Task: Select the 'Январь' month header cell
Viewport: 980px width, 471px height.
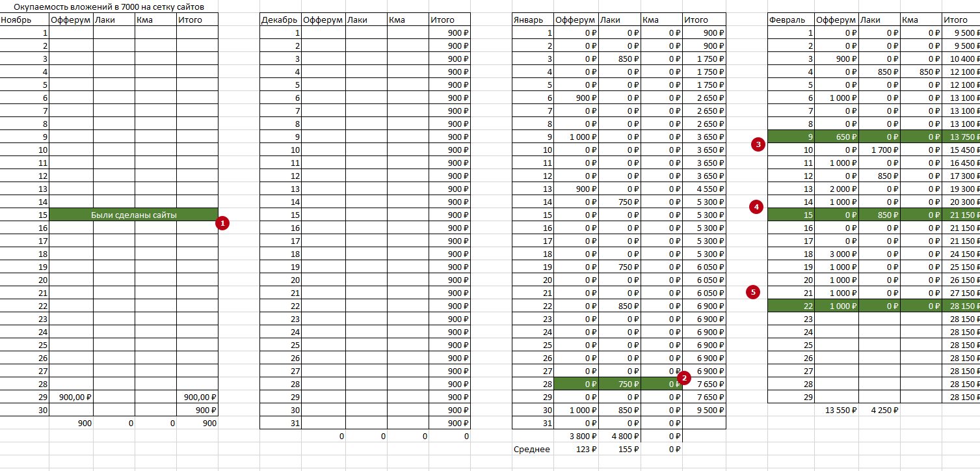Action: [x=533, y=20]
